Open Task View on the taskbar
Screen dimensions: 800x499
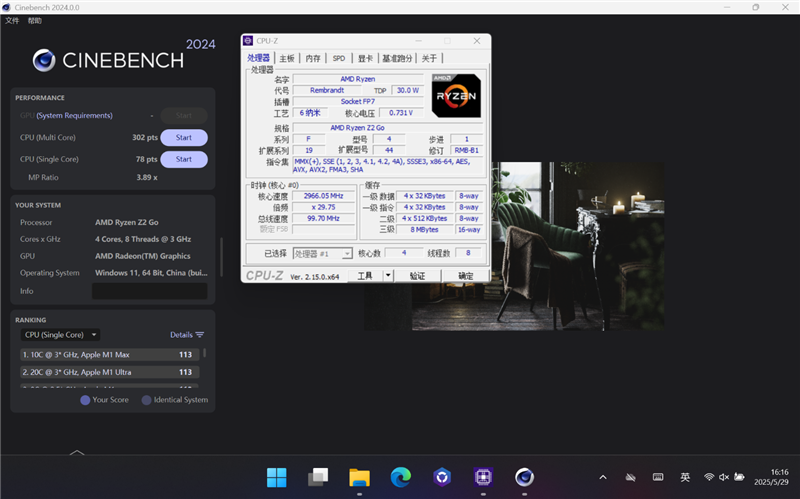[318, 478]
